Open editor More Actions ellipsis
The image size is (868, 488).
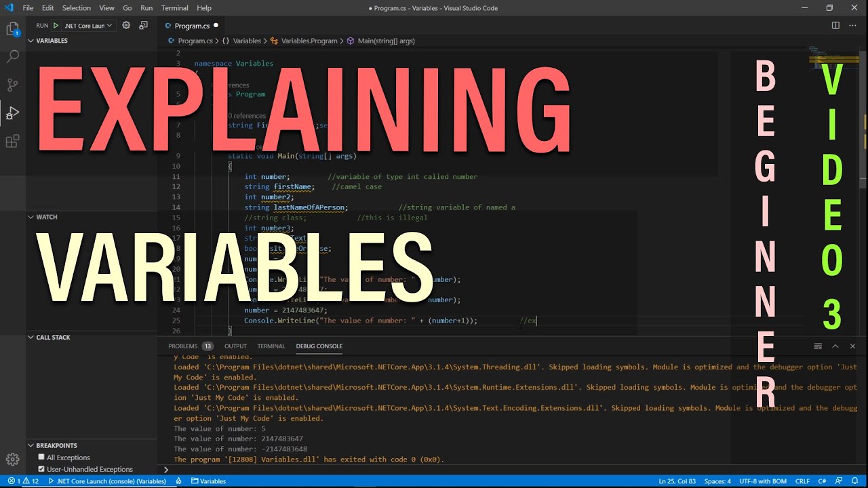(854, 26)
